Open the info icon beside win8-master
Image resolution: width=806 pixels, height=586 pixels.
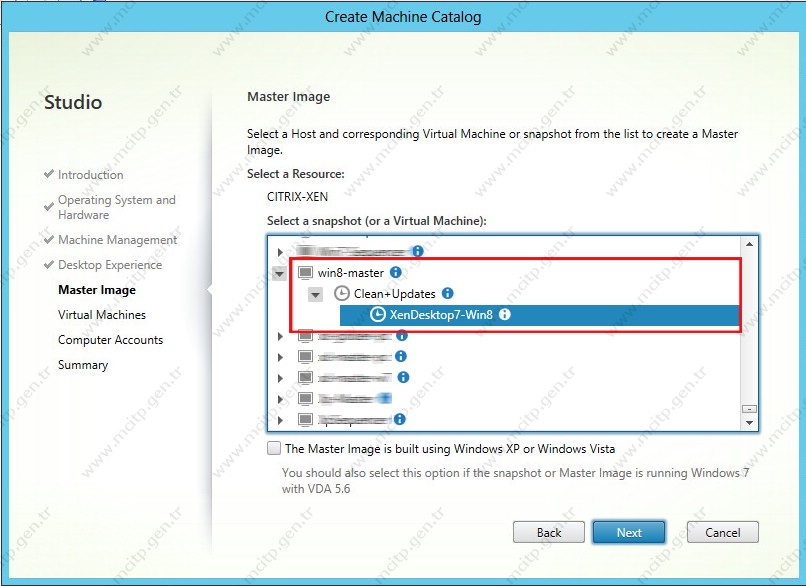395,272
